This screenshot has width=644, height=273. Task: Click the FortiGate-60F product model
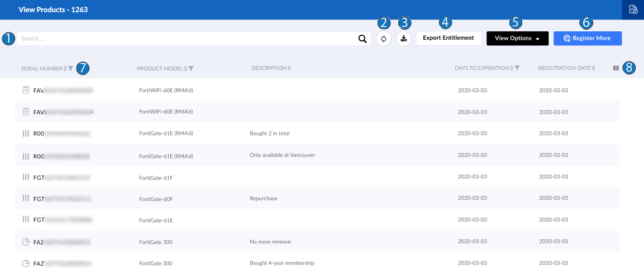click(x=156, y=199)
